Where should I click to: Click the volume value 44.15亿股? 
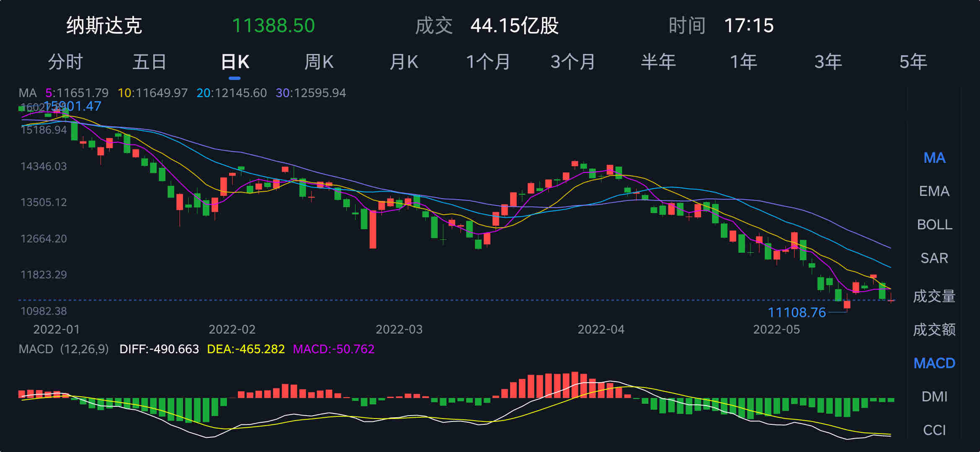pyautogui.click(x=514, y=26)
